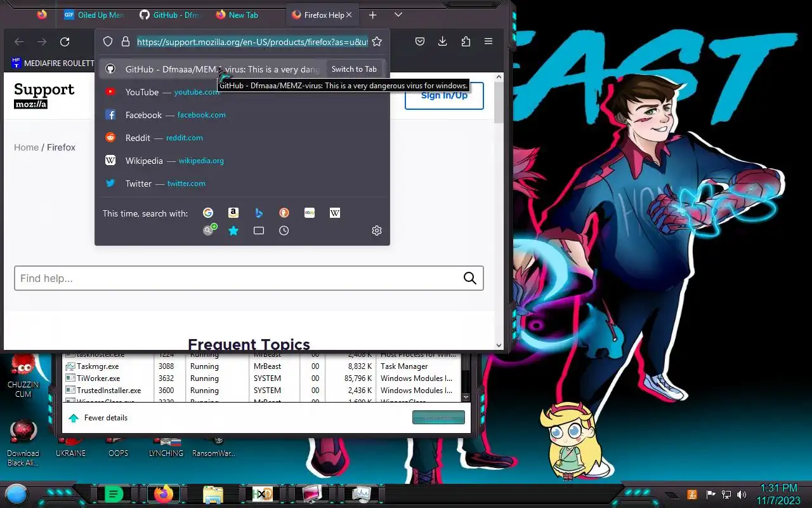
Task: Choose the Reddit suggestion
Action: click(x=242, y=138)
